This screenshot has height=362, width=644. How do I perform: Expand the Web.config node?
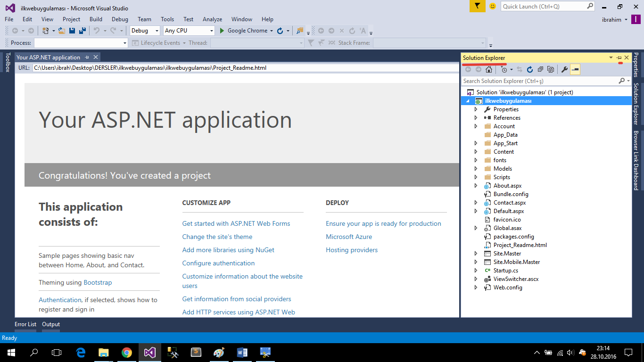coord(476,288)
